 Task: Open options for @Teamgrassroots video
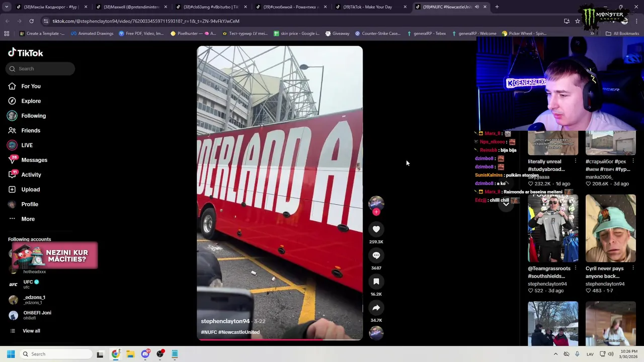click(x=575, y=268)
